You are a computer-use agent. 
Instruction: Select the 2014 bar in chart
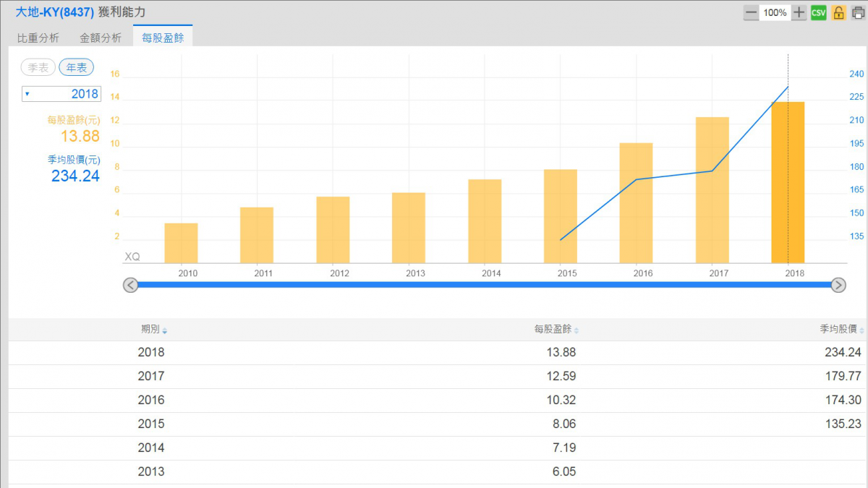click(484, 221)
